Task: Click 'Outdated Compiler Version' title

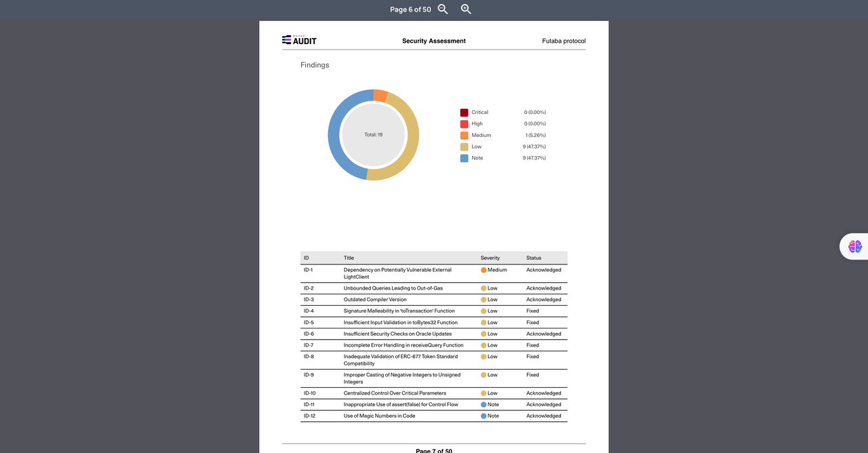Action: click(375, 300)
